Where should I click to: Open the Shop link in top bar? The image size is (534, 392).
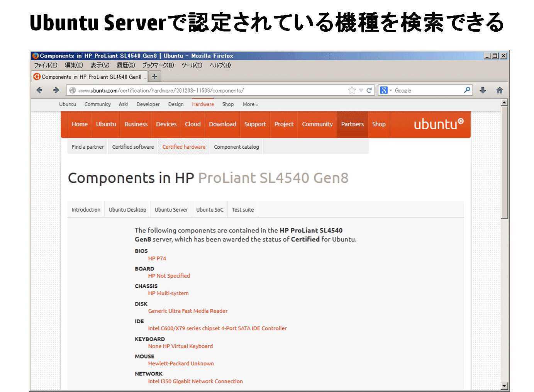pyautogui.click(x=228, y=104)
